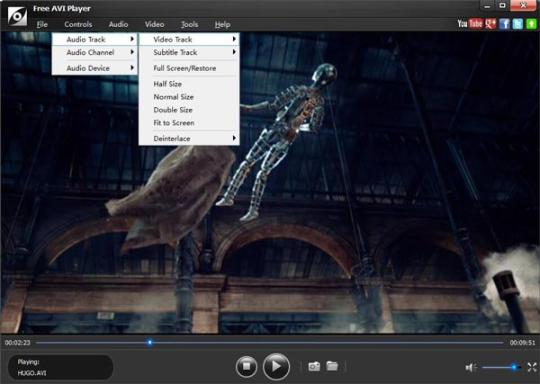The image size is (540, 384).
Task: Maximize the player window
Action: pos(502,6)
